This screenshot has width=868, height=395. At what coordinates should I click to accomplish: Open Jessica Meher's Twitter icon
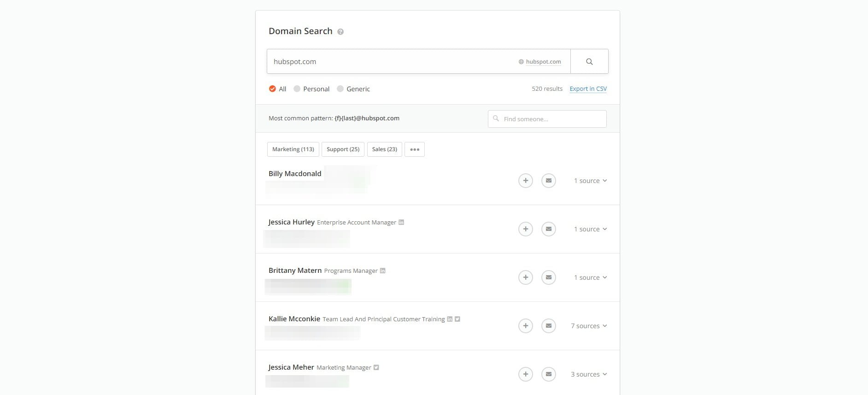click(x=376, y=367)
